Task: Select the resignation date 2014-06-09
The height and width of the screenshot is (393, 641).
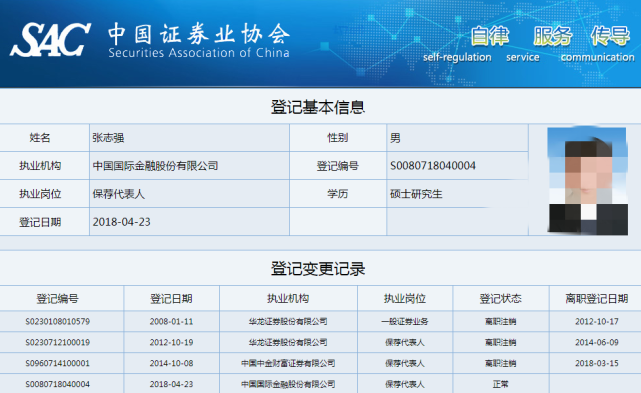Action: click(597, 342)
